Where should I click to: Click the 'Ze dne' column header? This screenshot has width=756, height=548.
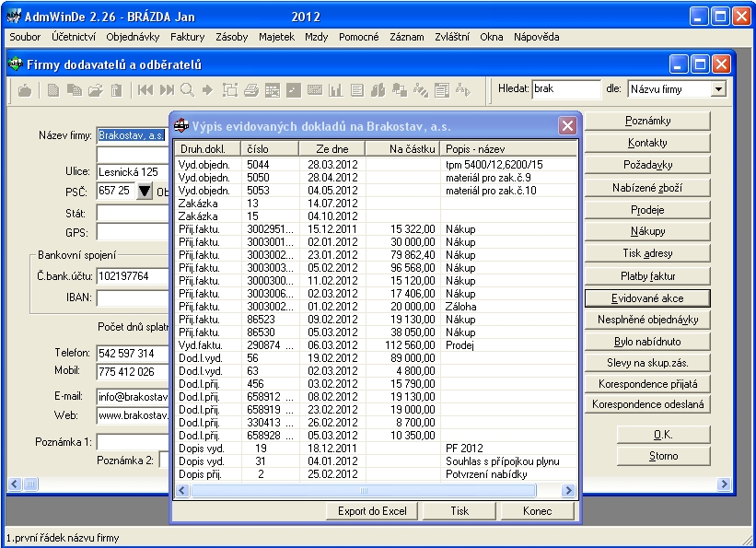[332, 149]
